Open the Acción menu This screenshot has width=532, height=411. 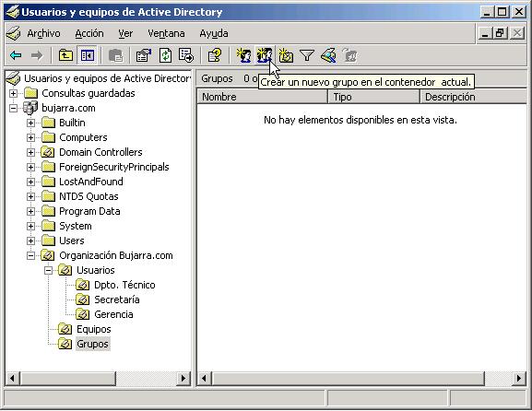click(89, 33)
